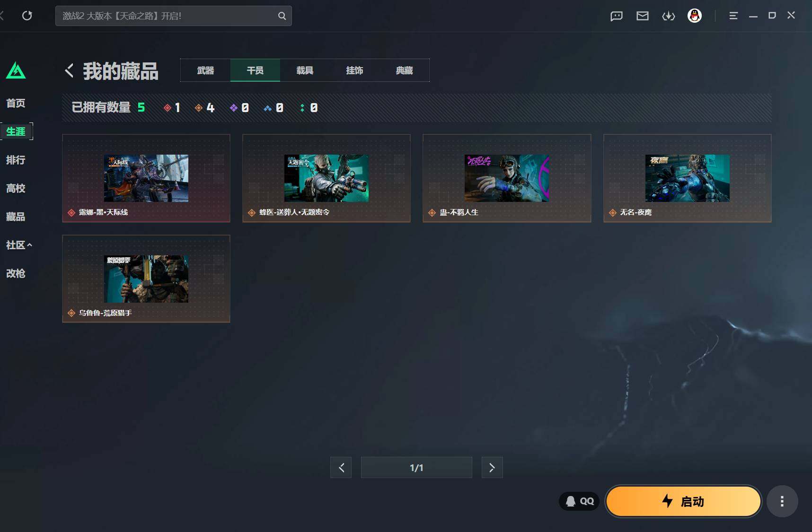Screen dimensions: 812x532
Task: Go to next page arrow
Action: tap(492, 468)
